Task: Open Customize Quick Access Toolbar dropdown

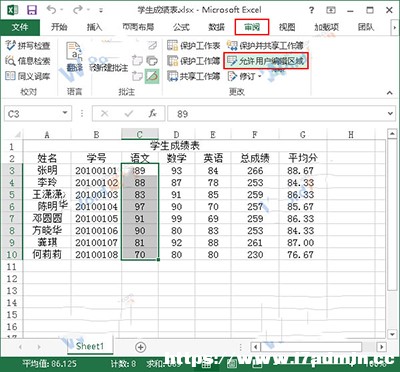Action: [101, 11]
